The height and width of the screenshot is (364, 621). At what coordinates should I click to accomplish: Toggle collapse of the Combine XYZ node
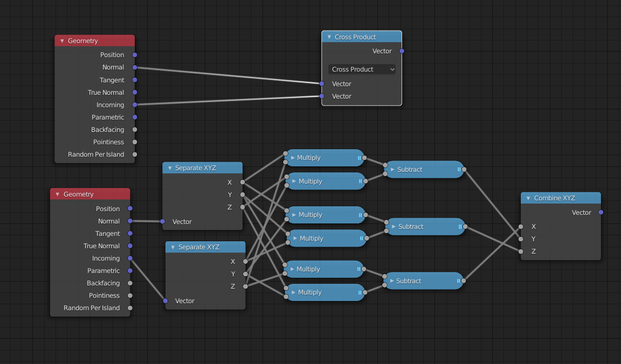[x=527, y=198]
